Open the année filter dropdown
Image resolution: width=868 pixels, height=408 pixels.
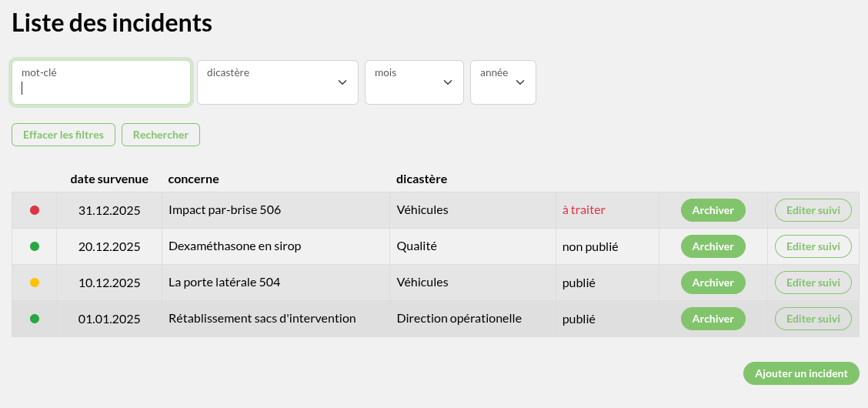tap(503, 82)
